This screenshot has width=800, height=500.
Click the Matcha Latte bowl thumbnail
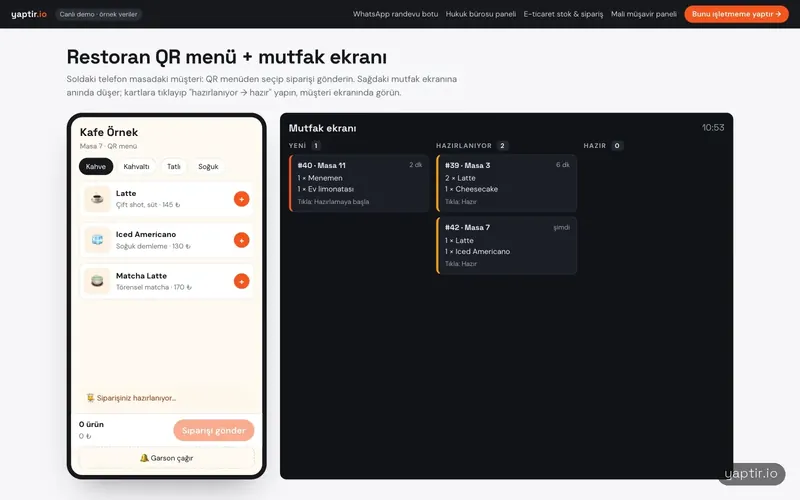click(97, 281)
